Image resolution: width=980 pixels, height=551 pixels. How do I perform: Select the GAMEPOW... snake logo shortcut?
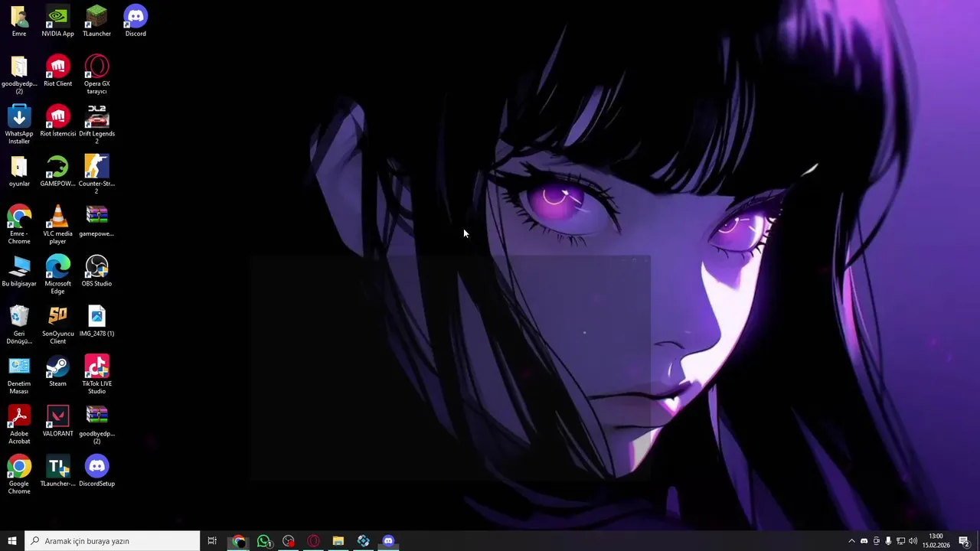pos(57,171)
